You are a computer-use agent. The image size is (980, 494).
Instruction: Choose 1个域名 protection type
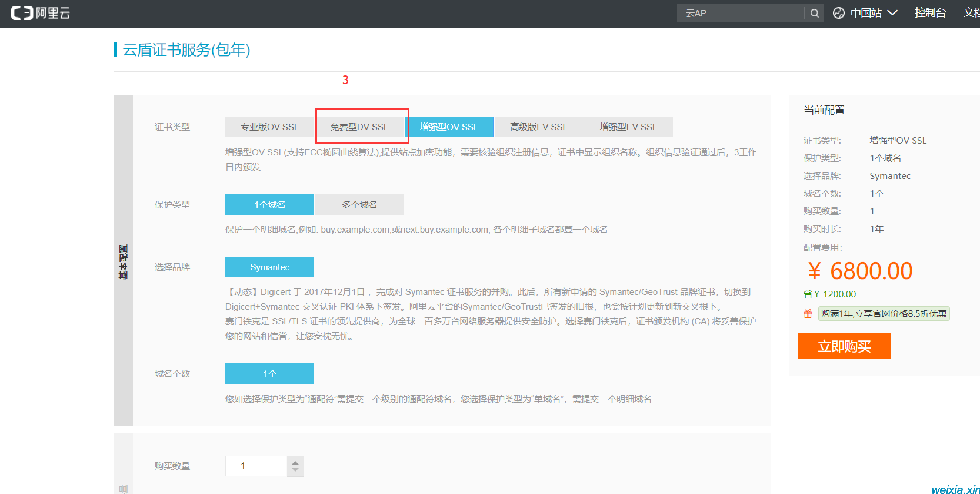click(269, 204)
